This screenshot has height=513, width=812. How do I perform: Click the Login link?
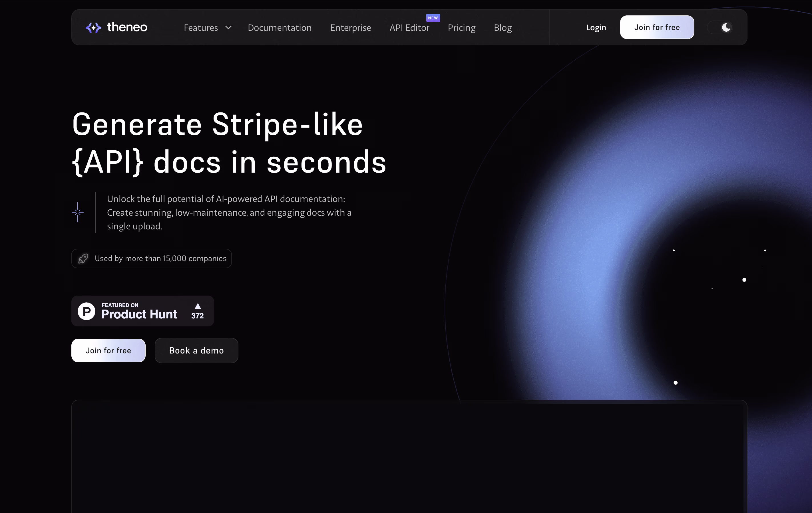(596, 28)
